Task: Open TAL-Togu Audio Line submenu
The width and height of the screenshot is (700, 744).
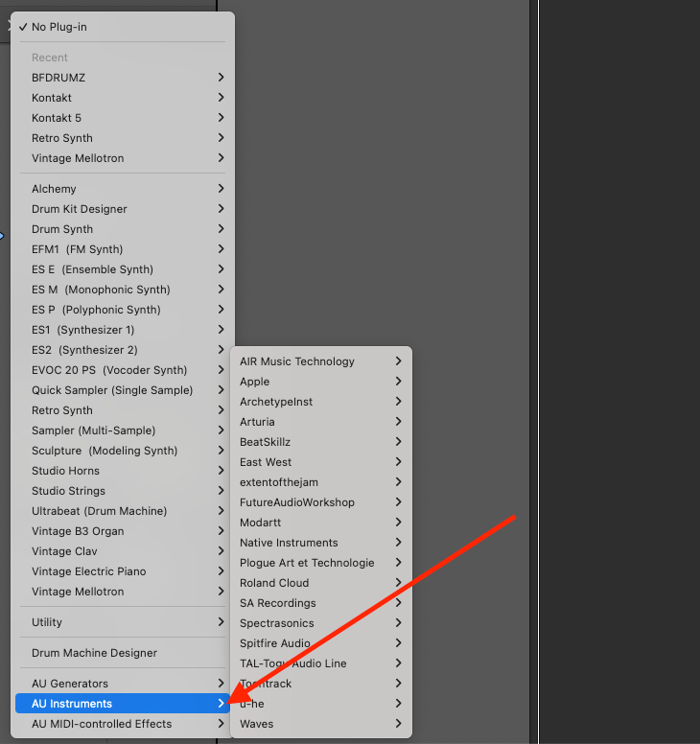Action: [x=321, y=663]
